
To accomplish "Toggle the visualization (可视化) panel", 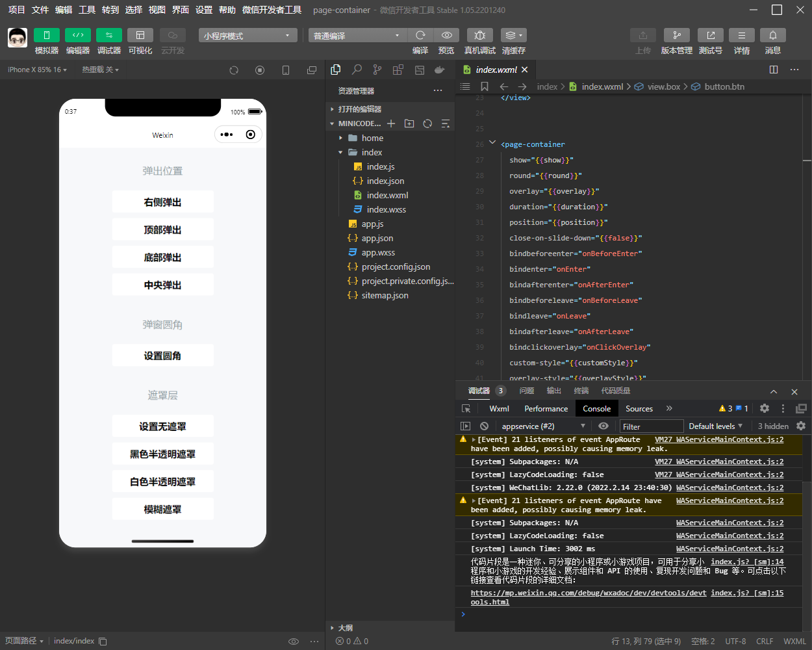I will [x=140, y=35].
